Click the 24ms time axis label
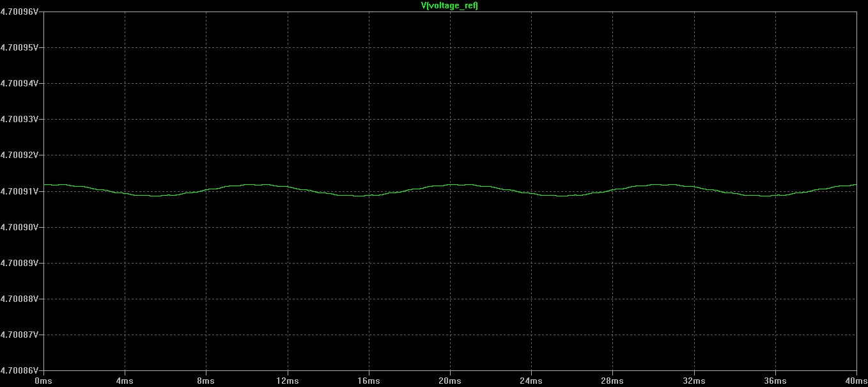The image size is (868, 387). tap(531, 380)
